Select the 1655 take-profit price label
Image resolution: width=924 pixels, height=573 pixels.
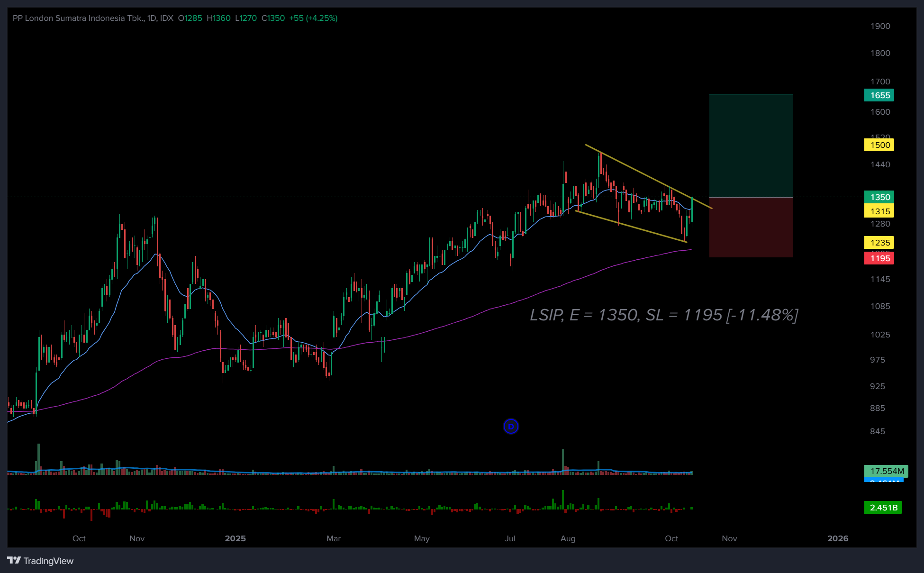pyautogui.click(x=879, y=95)
